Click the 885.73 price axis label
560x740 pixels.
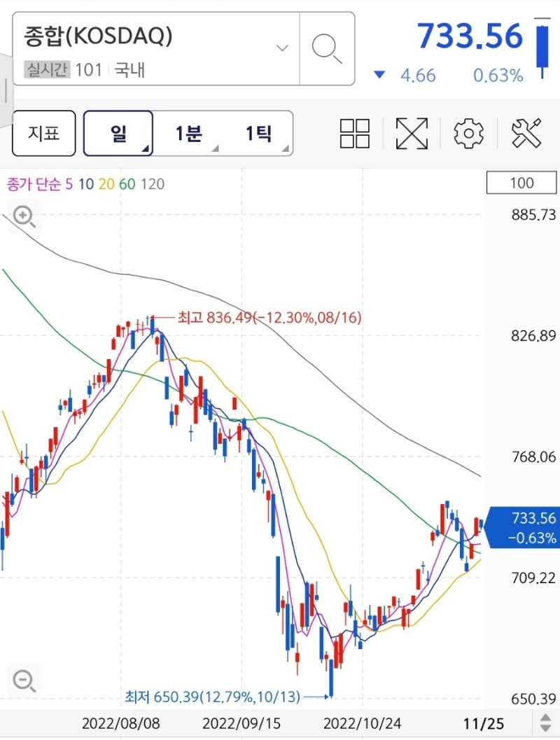(533, 215)
